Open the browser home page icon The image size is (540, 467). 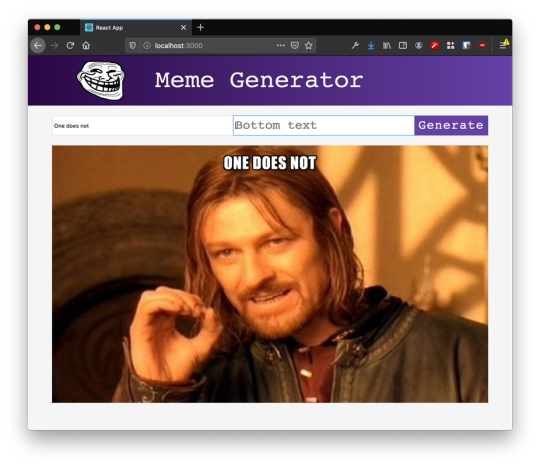(86, 45)
